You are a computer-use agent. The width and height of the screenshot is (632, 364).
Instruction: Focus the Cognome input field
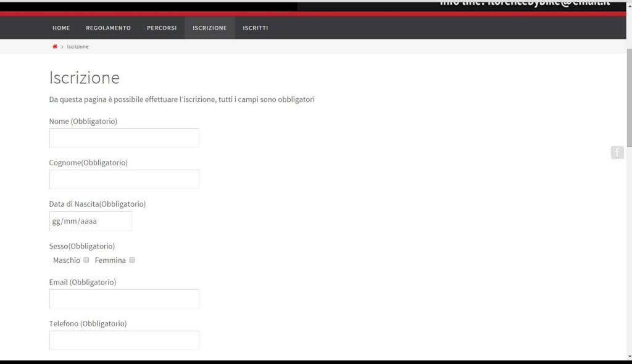pyautogui.click(x=124, y=180)
